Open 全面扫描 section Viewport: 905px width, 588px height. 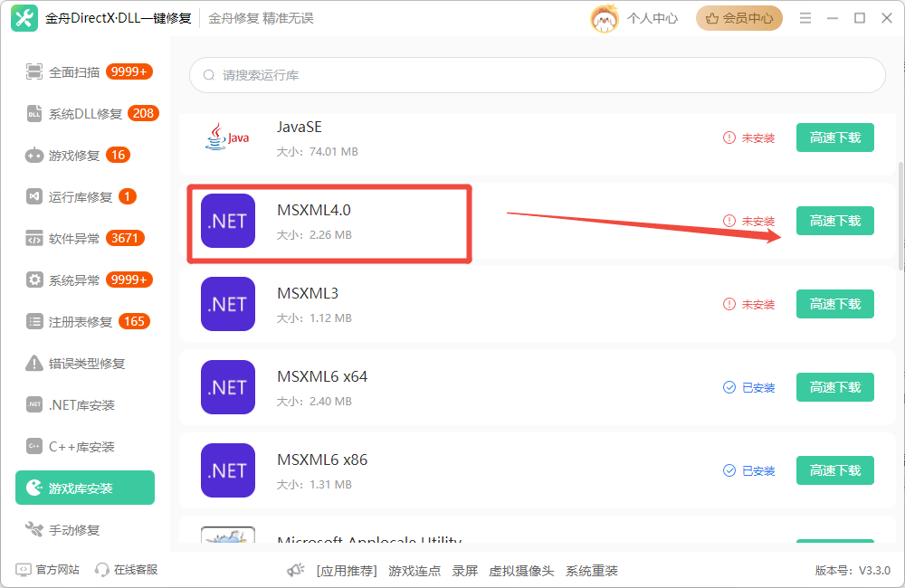85,71
